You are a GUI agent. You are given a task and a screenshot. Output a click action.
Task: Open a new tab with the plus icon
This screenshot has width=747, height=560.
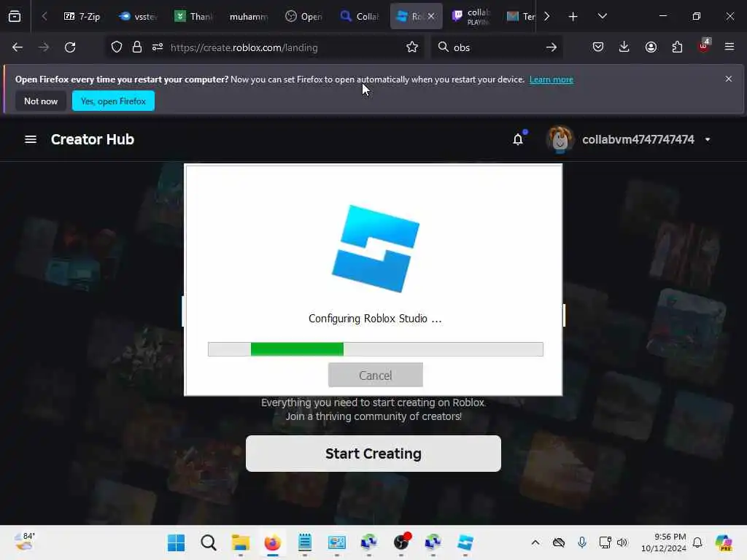point(573,17)
